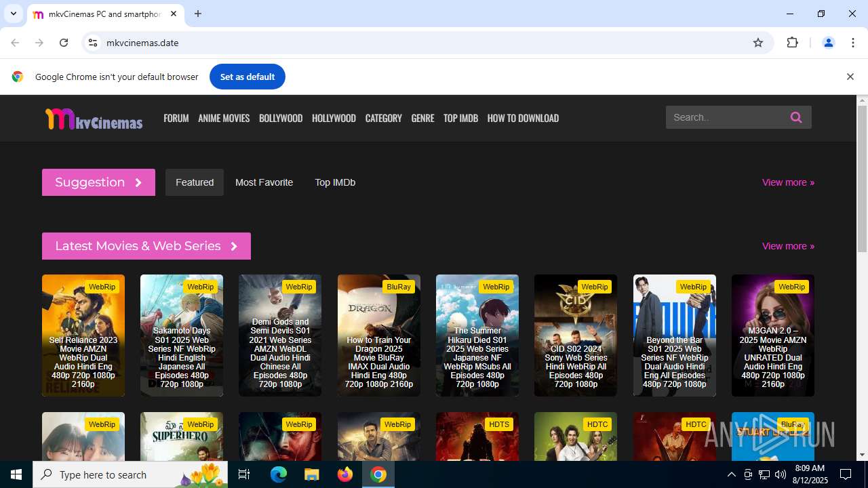Select the Most Favorite tab
This screenshot has width=868, height=488.
[x=264, y=182]
